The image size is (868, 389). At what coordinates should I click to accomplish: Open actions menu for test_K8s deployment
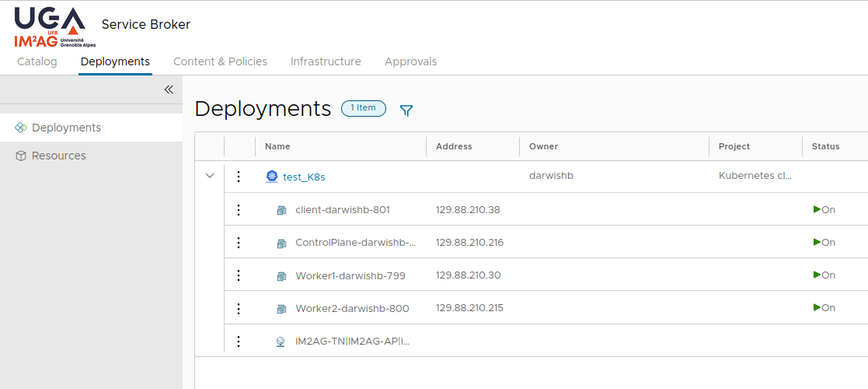(239, 177)
